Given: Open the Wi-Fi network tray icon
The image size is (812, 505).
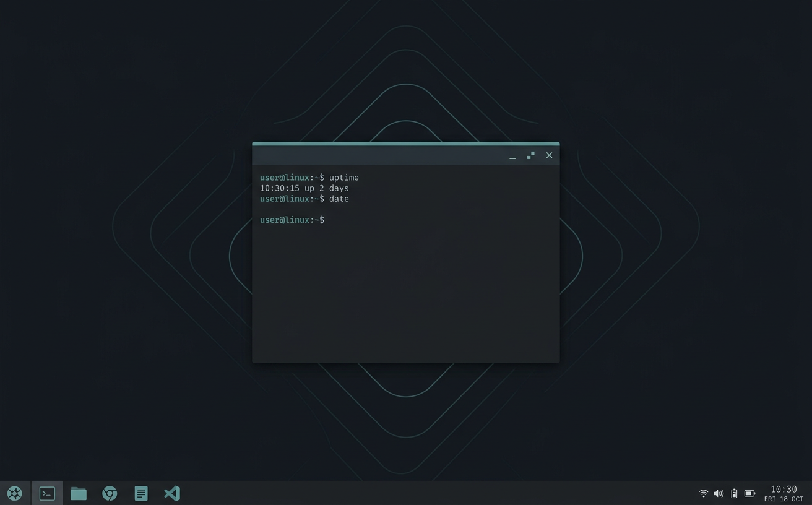Looking at the screenshot, I should click(x=703, y=493).
